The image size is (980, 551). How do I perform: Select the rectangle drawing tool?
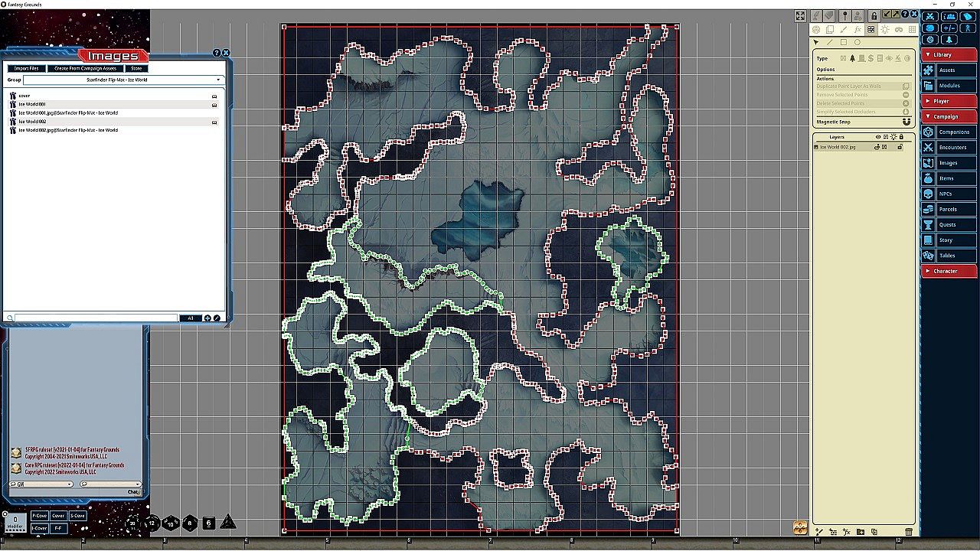pyautogui.click(x=844, y=42)
